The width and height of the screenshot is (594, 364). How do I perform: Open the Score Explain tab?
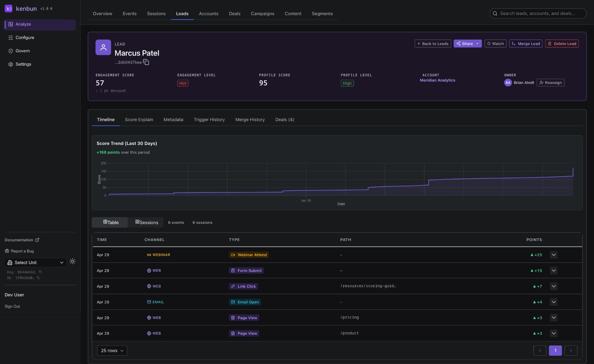139,120
